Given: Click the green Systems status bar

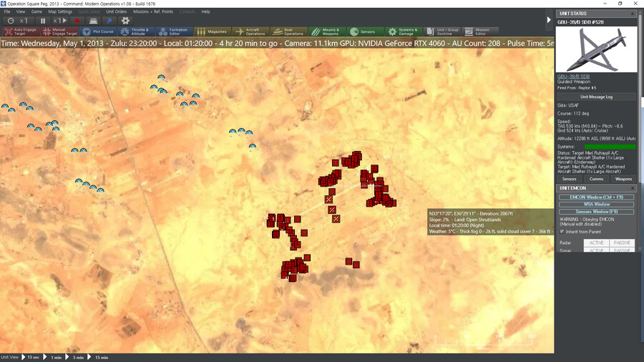Looking at the screenshot, I should click(610, 147).
